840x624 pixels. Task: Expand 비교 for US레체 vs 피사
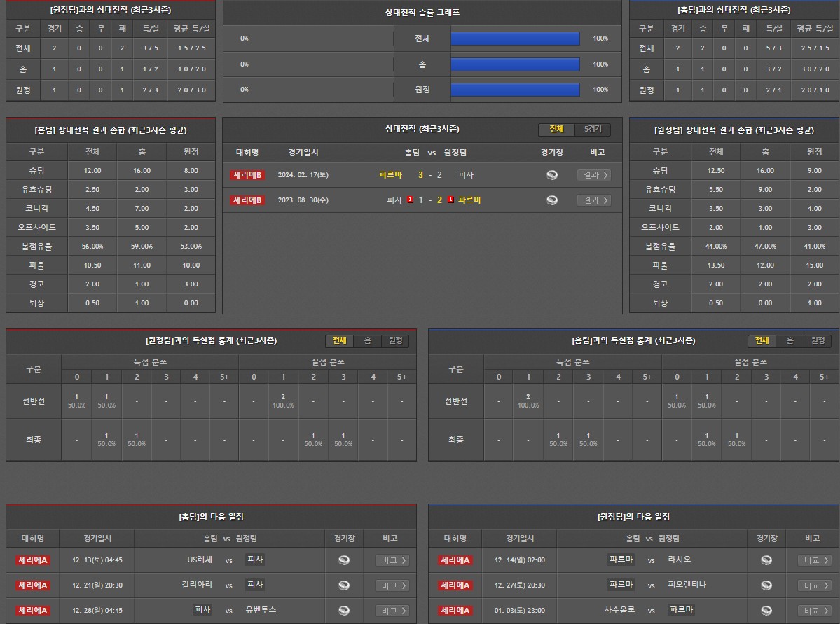click(x=392, y=560)
